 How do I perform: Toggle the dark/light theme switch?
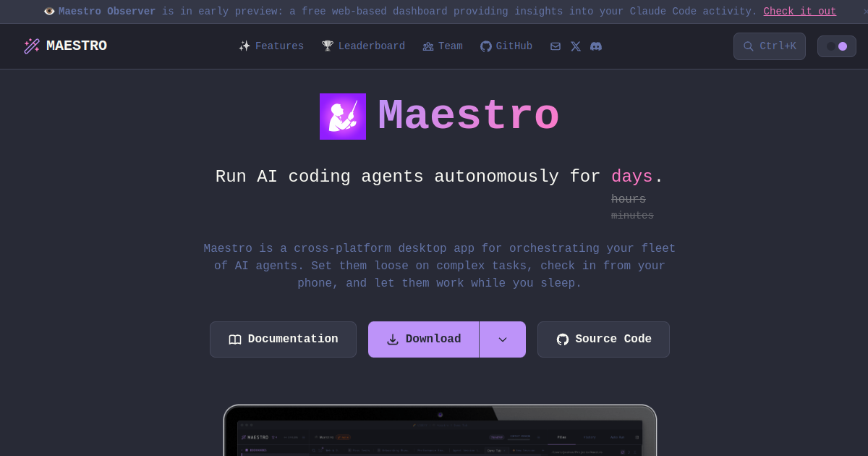point(837,46)
